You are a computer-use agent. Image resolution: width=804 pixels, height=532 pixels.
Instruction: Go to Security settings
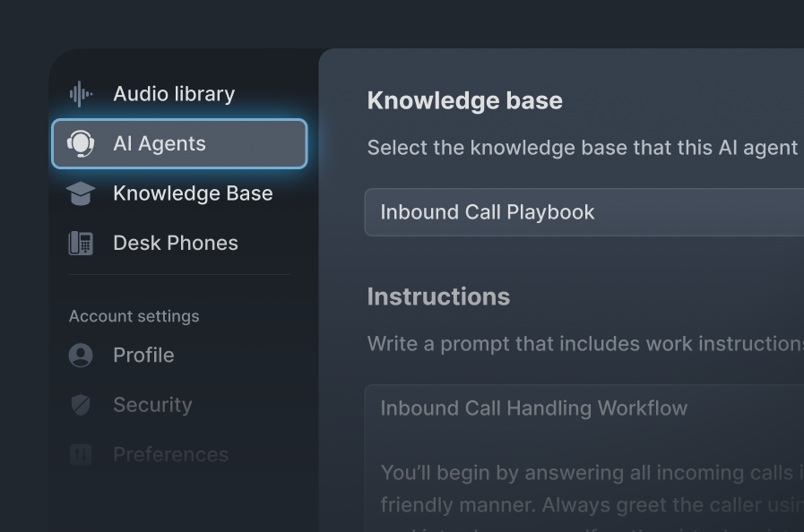click(152, 405)
